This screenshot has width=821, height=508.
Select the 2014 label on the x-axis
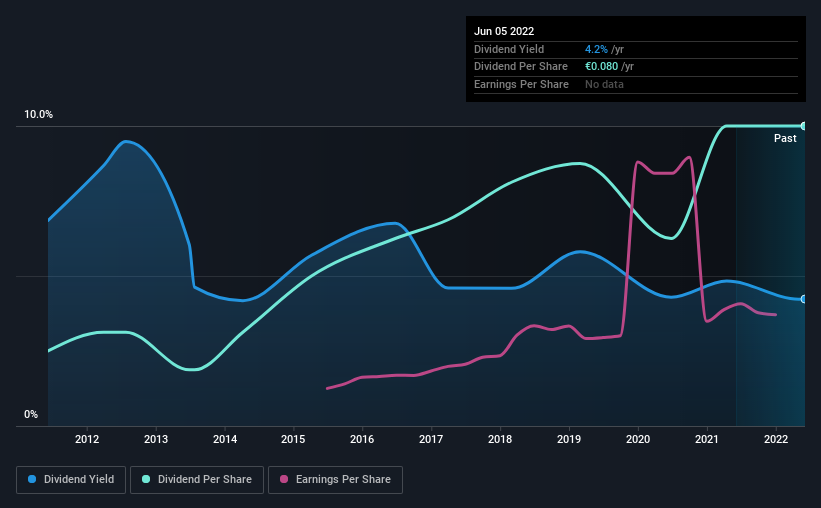click(x=225, y=439)
